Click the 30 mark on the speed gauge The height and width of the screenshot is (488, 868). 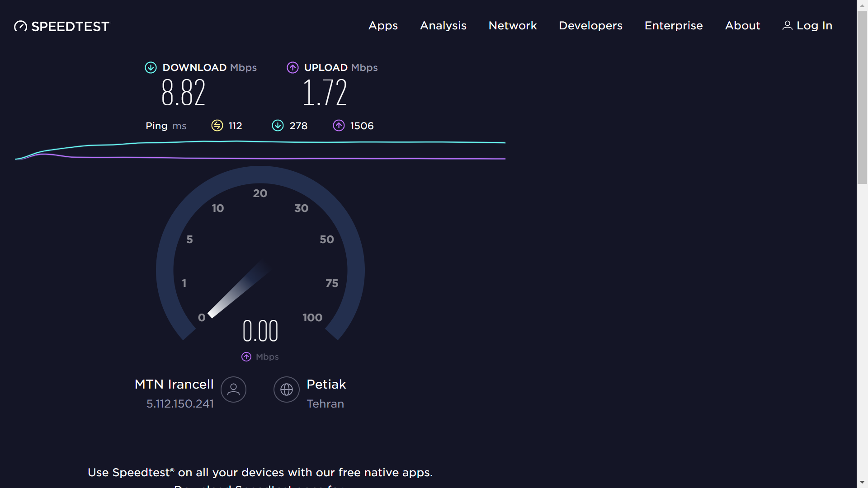(x=302, y=208)
